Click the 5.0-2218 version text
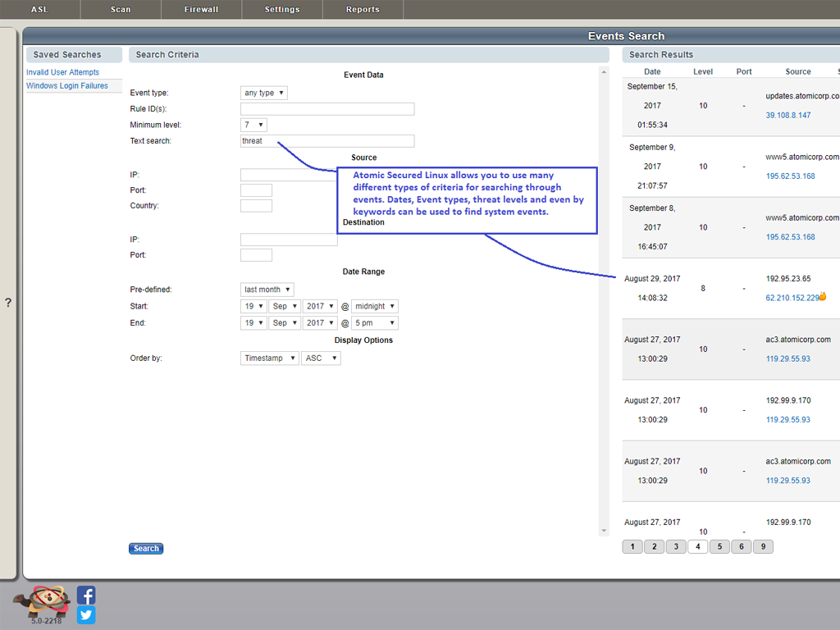This screenshot has height=630, width=840. (46, 621)
